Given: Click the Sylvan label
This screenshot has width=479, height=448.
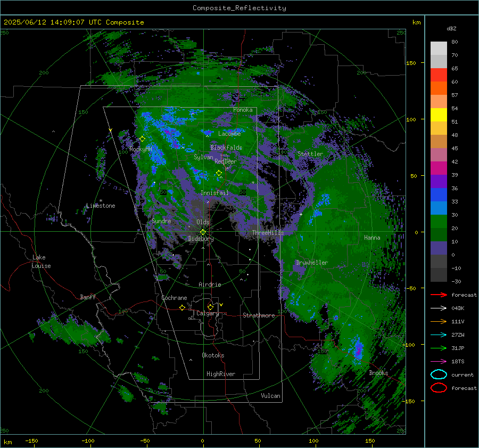Looking at the screenshot, I should coord(203,157).
